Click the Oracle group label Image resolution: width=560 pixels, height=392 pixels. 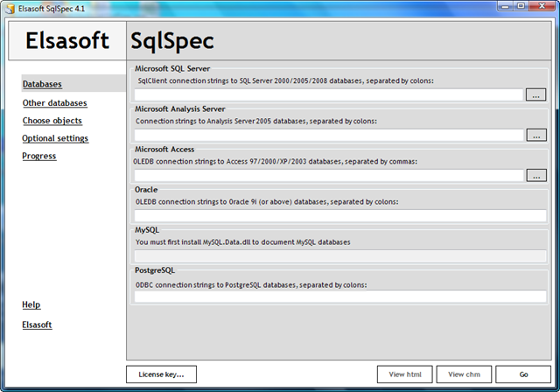(146, 190)
